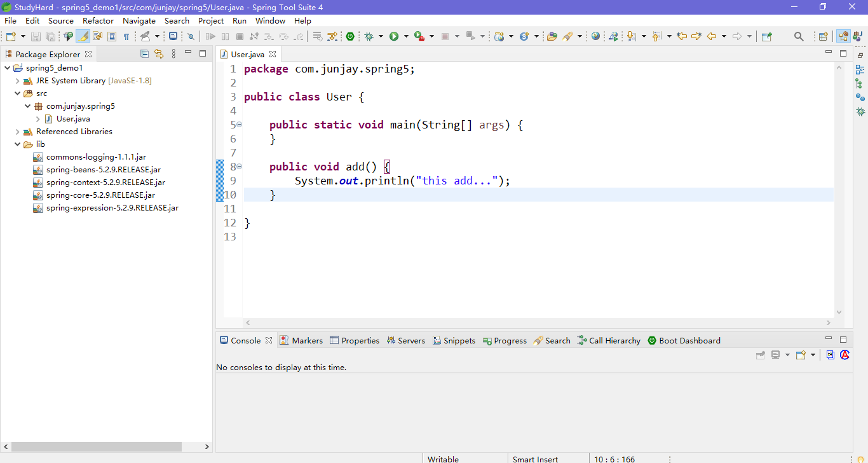
Task: Close the User.java editor tab
Action: coord(273,54)
